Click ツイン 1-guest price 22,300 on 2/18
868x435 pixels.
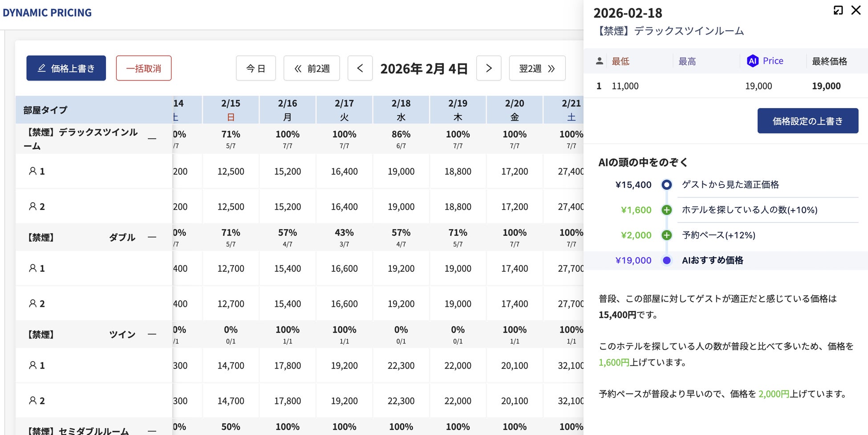401,366
